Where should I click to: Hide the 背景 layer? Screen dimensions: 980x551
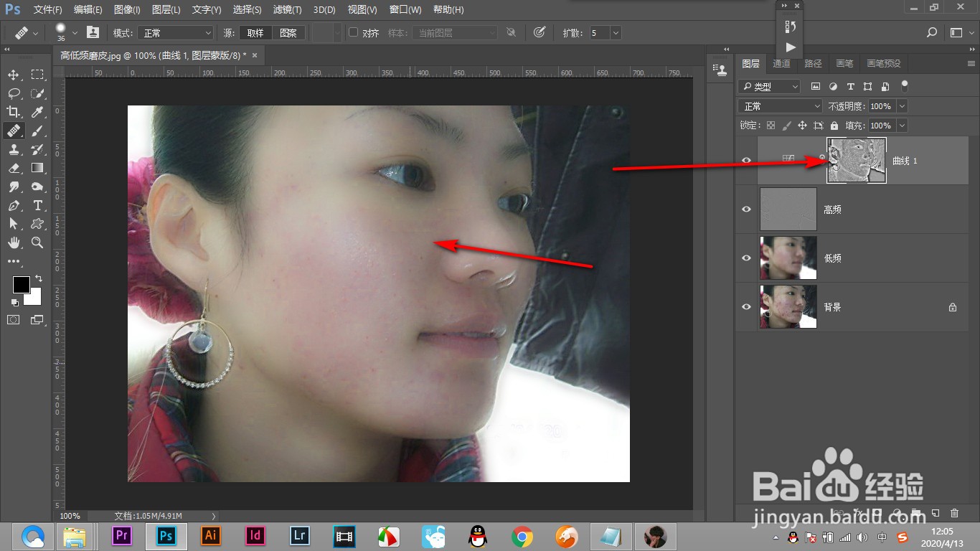click(x=746, y=306)
